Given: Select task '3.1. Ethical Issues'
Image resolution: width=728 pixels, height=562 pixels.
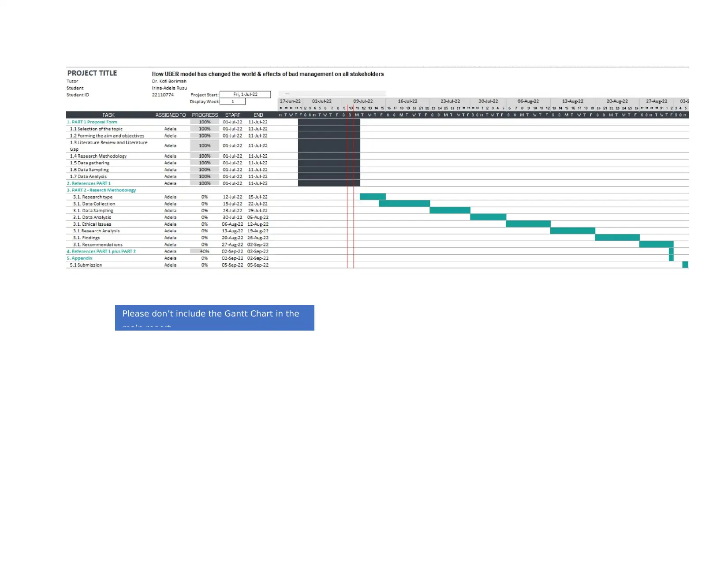Looking at the screenshot, I should tap(92, 224).
